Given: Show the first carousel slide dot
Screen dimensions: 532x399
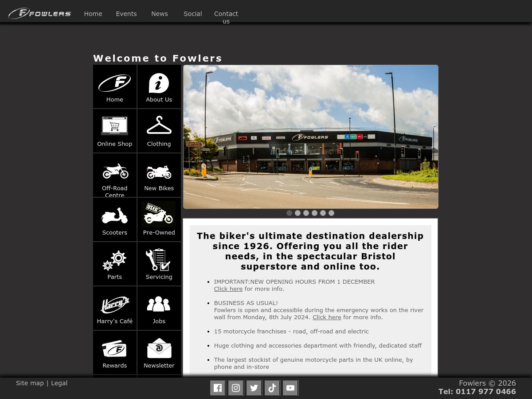Looking at the screenshot, I should click(x=289, y=213).
